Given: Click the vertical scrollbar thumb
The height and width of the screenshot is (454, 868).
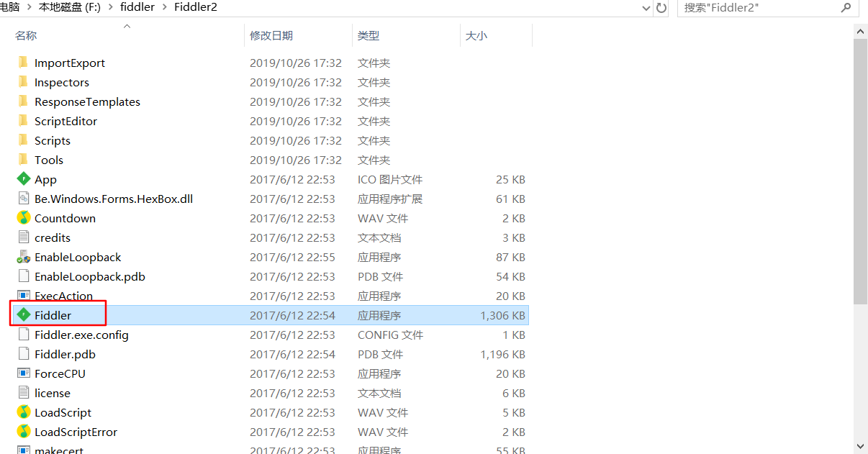Looking at the screenshot, I should 861,171.
